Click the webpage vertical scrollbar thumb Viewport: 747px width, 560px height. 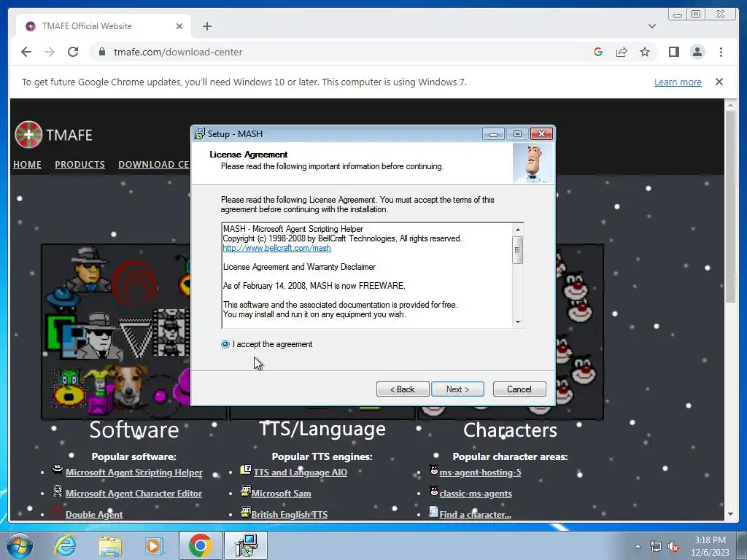pyautogui.click(x=730, y=206)
